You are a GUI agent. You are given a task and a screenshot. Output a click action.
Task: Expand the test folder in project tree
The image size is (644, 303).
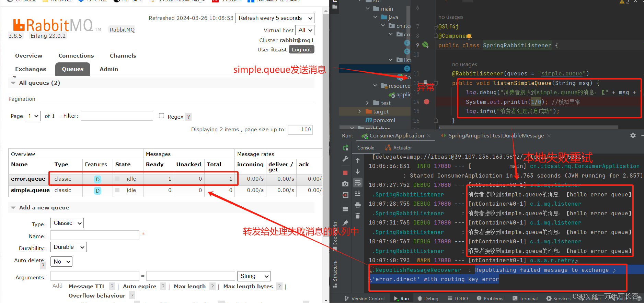(367, 103)
